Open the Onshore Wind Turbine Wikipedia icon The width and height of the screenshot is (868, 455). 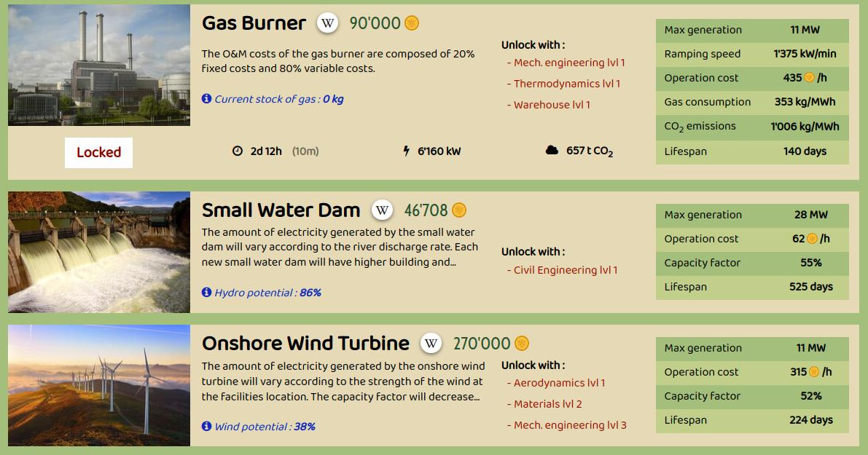pos(431,344)
